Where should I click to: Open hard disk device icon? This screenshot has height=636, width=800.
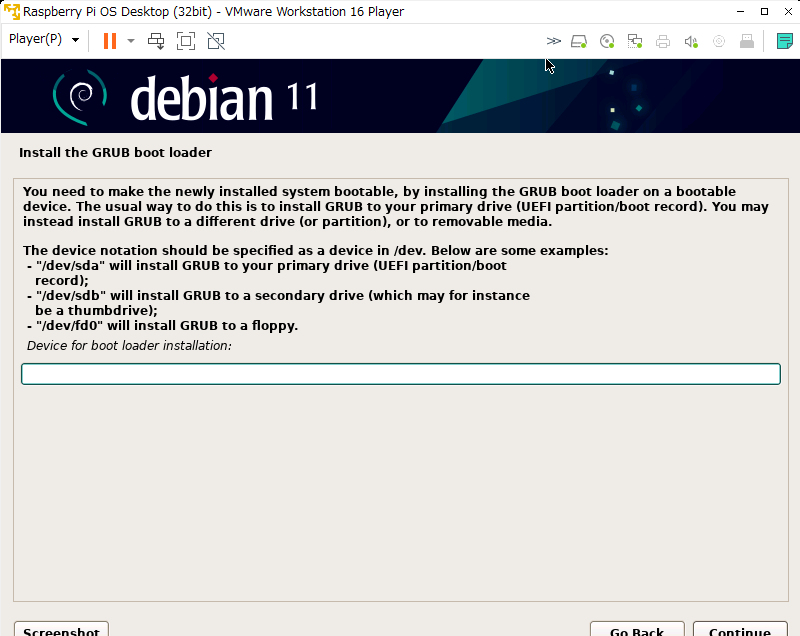[x=579, y=41]
